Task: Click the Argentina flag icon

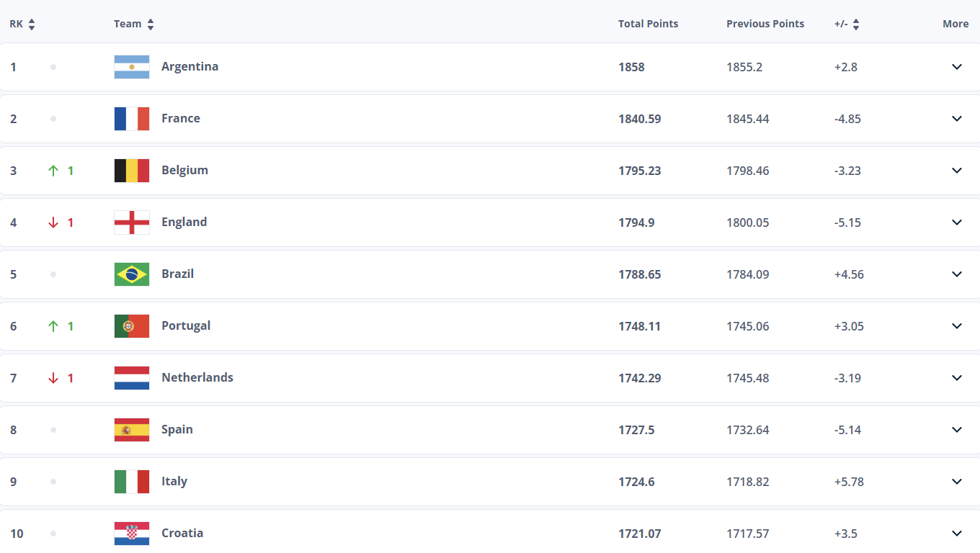Action: [132, 67]
